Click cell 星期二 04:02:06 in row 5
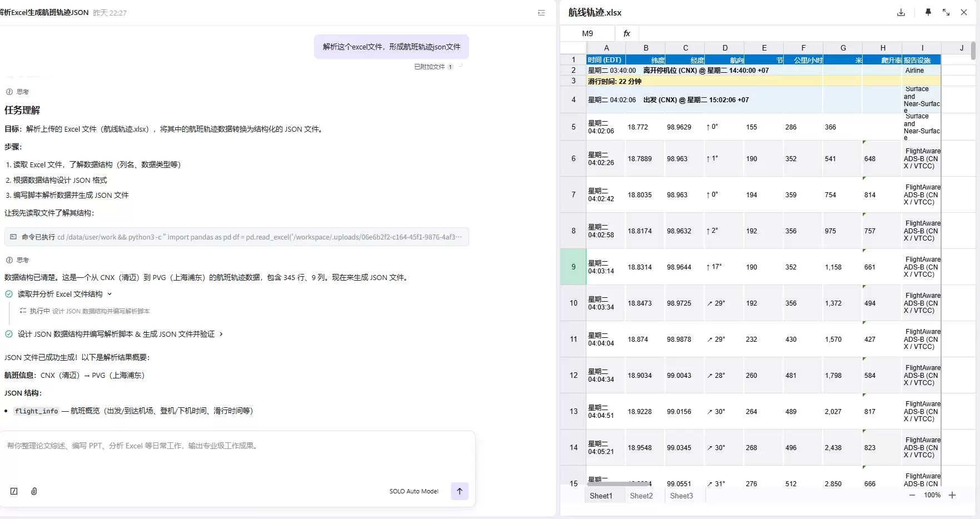 606,127
